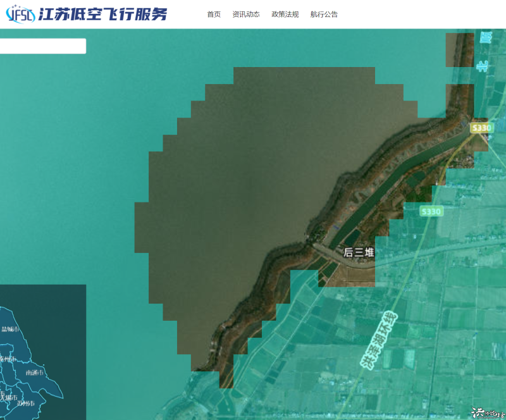
Task: Pick 无锡市 region in the mini-map
Action: [x=8, y=397]
